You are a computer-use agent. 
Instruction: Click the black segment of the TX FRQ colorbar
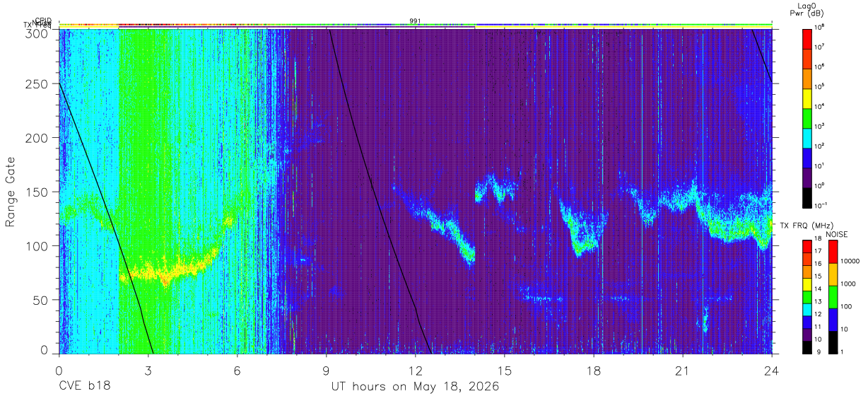pyautogui.click(x=807, y=347)
